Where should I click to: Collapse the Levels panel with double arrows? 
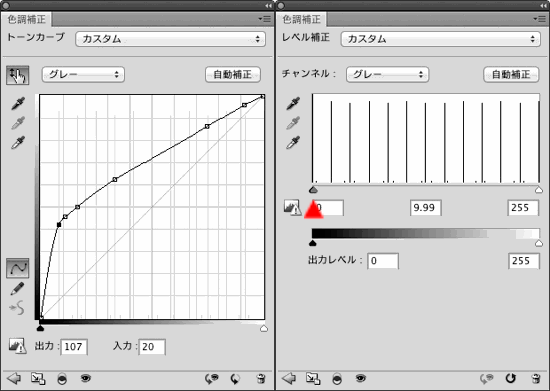pyautogui.click(x=543, y=6)
